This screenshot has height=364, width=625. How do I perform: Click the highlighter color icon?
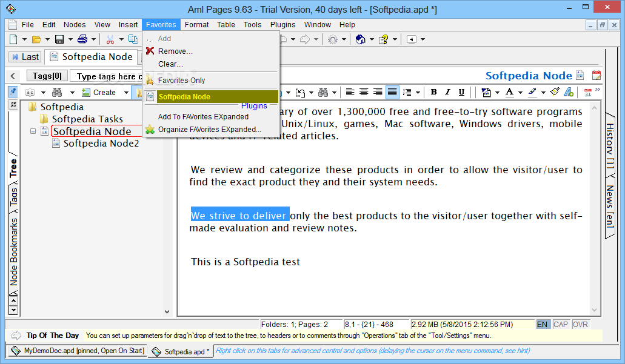(x=532, y=93)
